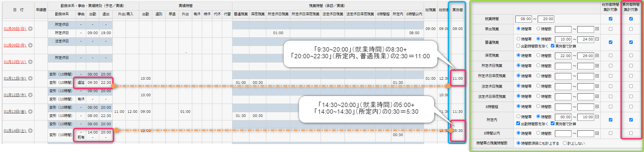
Task: Enable 出勤時間数を除く checkbox under 普通残業
Action: [518, 46]
